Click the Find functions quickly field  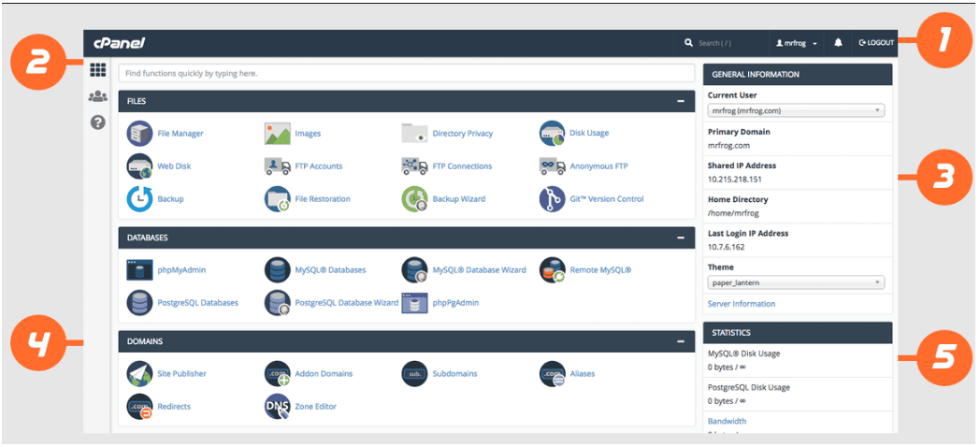406,73
